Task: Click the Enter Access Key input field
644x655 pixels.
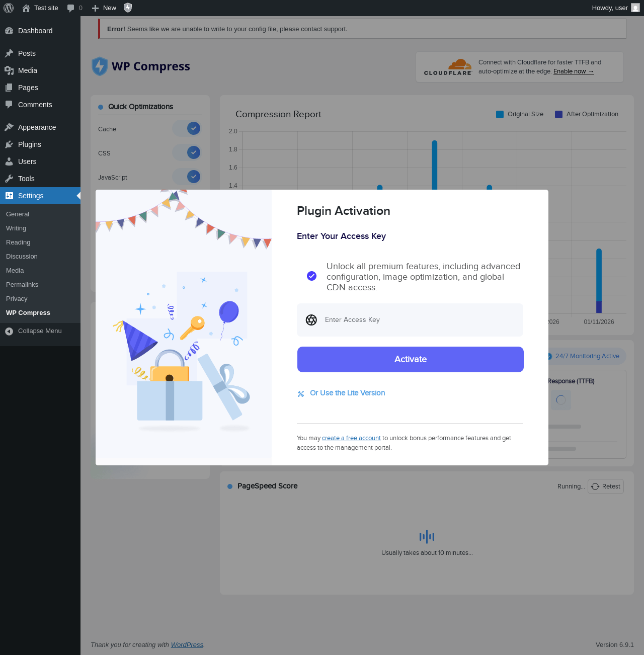Action: 410,320
